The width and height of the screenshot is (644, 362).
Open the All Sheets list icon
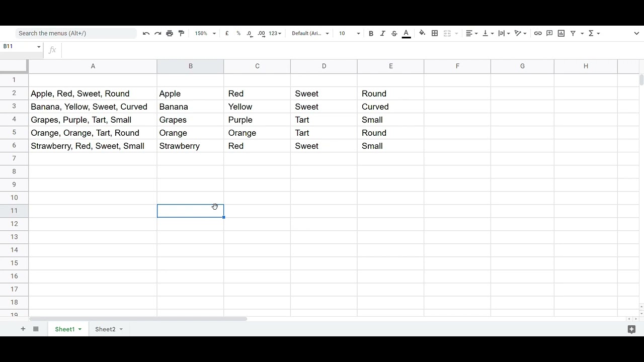(36, 329)
